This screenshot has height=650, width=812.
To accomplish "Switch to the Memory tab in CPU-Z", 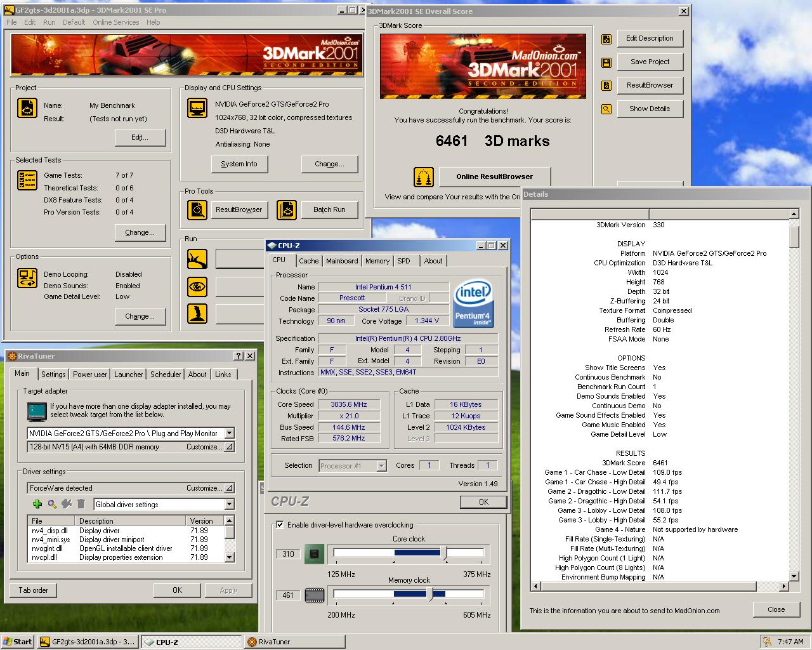I will coord(377,261).
